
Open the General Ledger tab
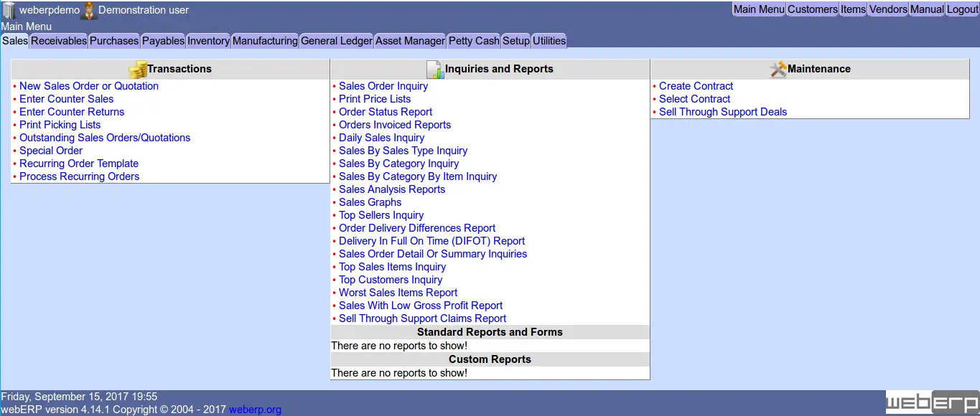(x=337, y=41)
